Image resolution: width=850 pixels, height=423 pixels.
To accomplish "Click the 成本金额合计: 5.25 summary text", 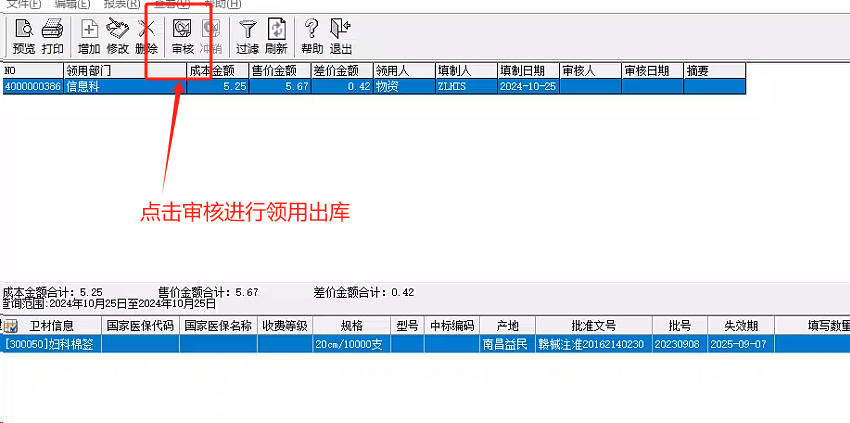I will click(x=53, y=292).
